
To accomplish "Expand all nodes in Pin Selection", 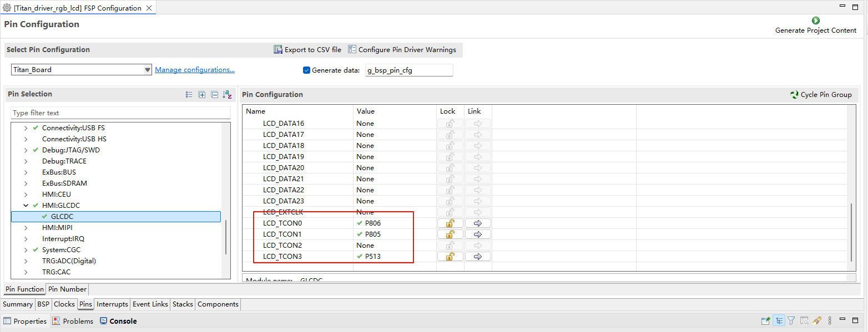I will click(x=202, y=95).
